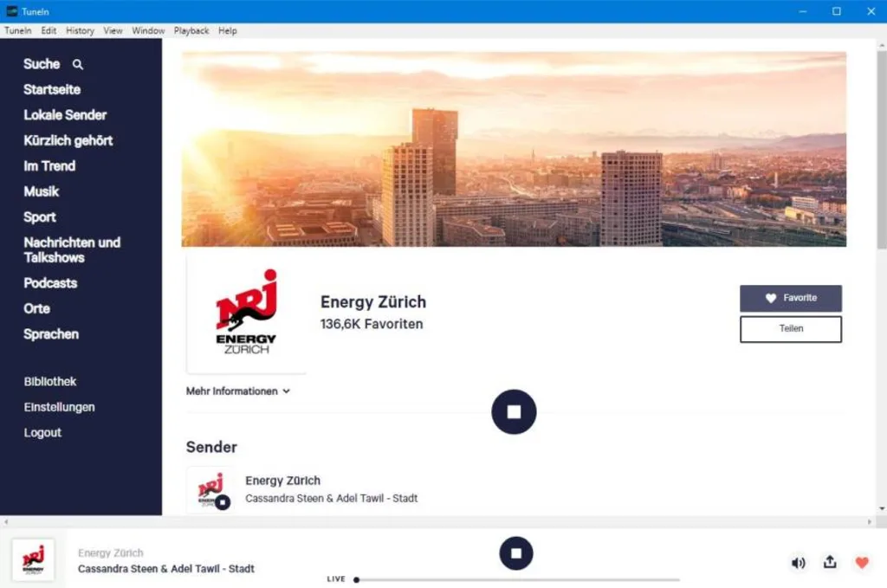Click the heart icon inside the Favorite button
Image resolution: width=887 pixels, height=588 pixels.
770,298
